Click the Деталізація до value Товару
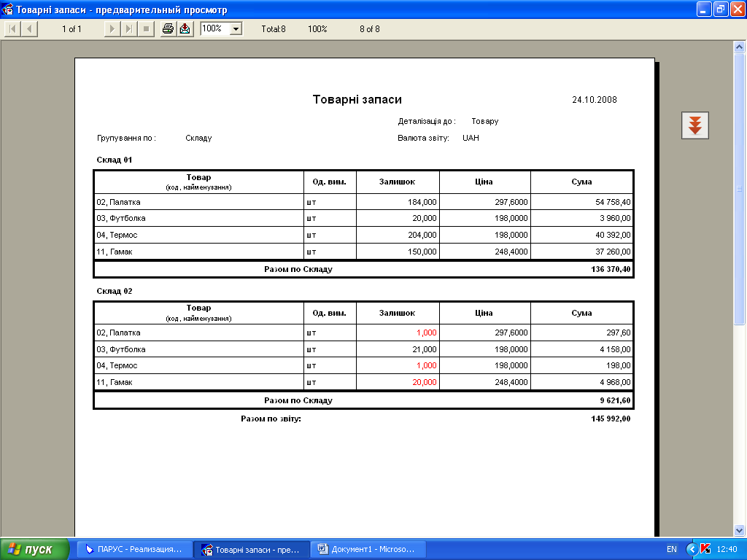The height and width of the screenshot is (560, 747). [485, 121]
